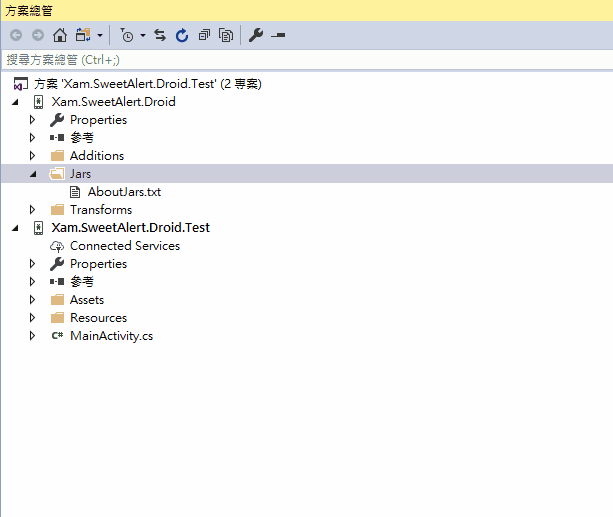This screenshot has width=613, height=517.
Task: Collapse the Jars folder
Action: (33, 174)
